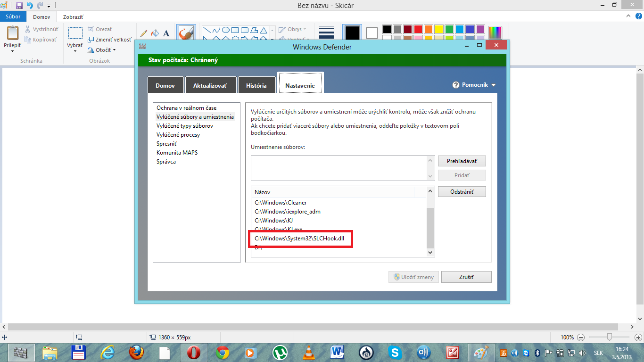The image size is (644, 362).
Task: Click the Save icon in quick access toolbar
Action: 19,6
